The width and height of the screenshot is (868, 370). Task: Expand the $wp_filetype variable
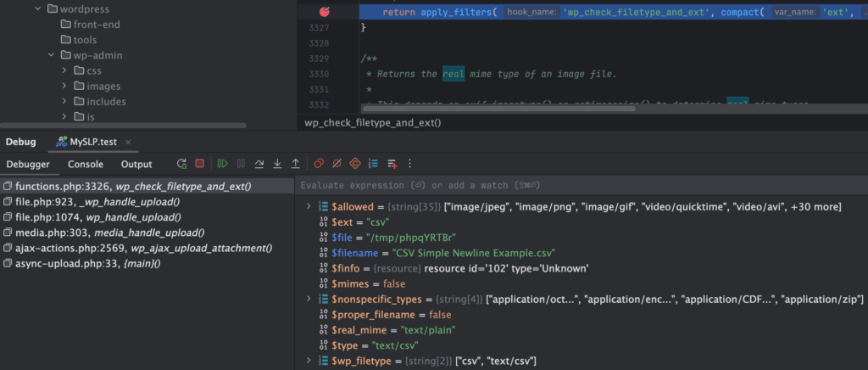point(309,362)
